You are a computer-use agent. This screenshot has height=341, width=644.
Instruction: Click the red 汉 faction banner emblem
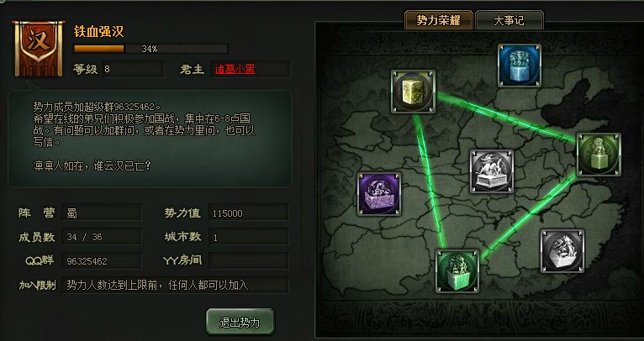[x=39, y=49]
